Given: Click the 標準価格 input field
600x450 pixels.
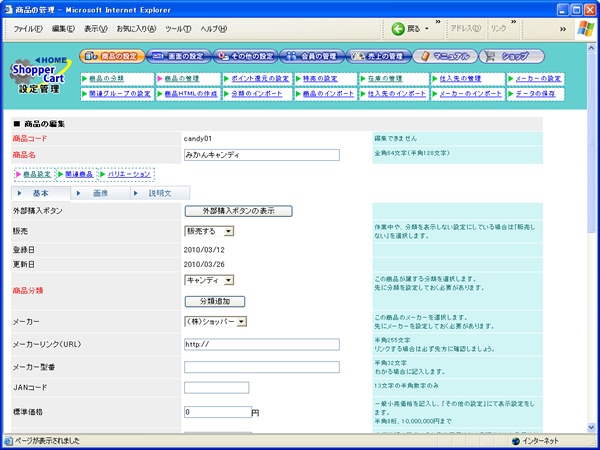Looking at the screenshot, I should [218, 412].
